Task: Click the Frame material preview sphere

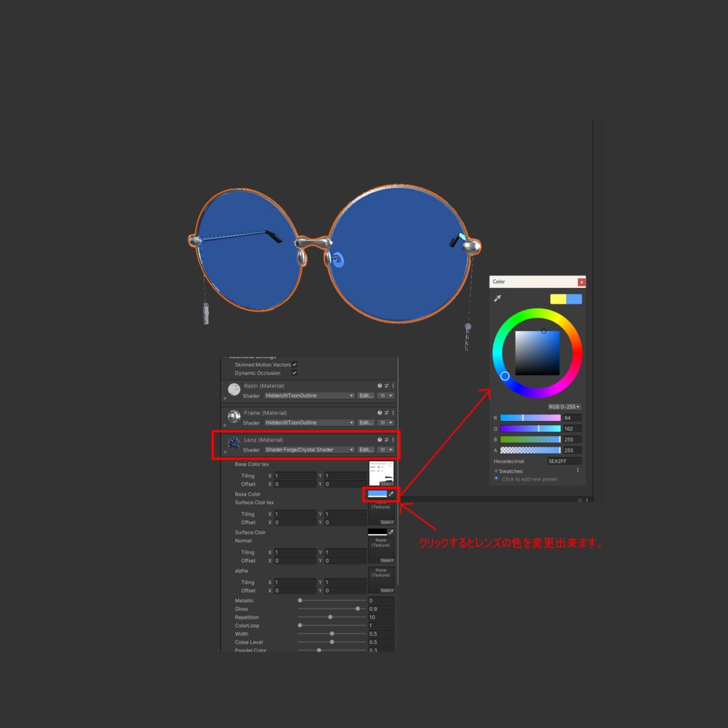Action: click(234, 416)
